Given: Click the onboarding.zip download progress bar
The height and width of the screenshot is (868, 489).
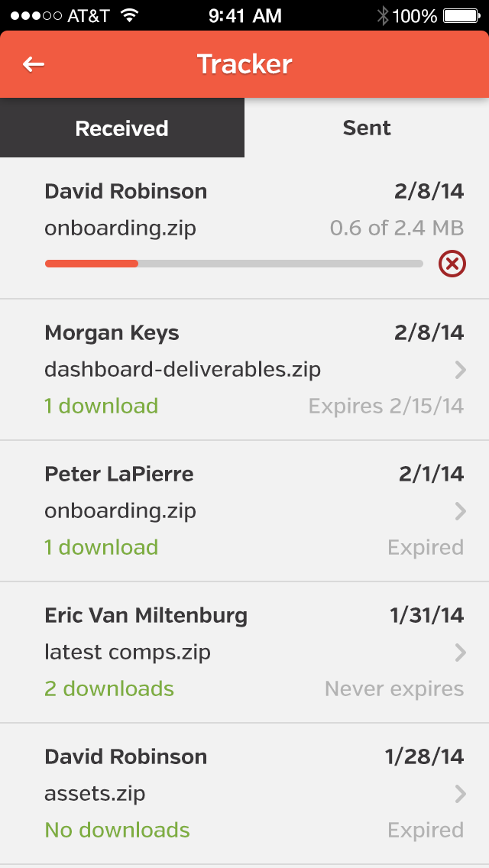Looking at the screenshot, I should [x=233, y=264].
